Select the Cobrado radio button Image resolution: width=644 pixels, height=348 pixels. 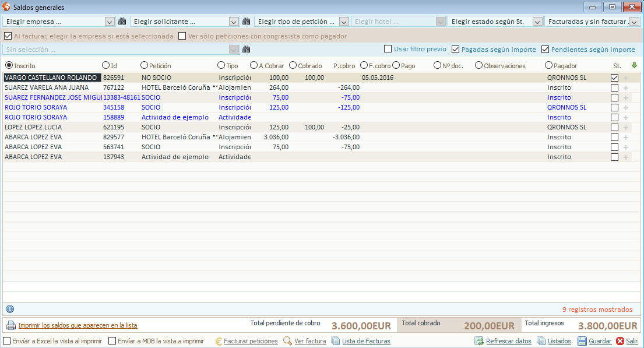coord(293,65)
